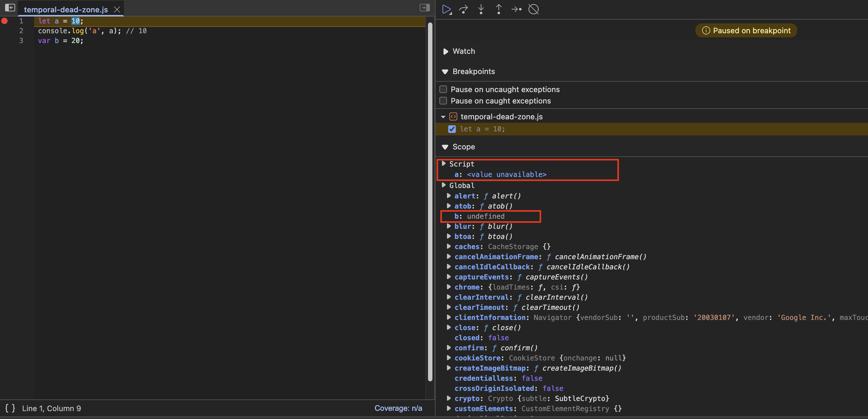The image size is (868, 419).
Task: Uncheck the 'let a = 10;' breakpoint
Action: (x=452, y=129)
